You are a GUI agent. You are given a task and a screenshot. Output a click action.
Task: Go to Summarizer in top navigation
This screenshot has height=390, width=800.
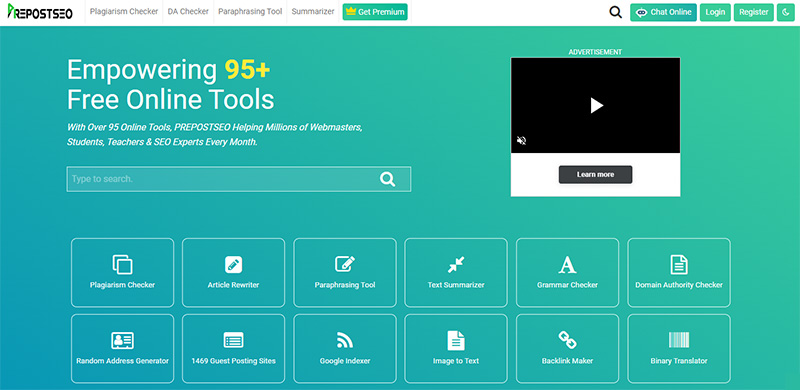313,11
